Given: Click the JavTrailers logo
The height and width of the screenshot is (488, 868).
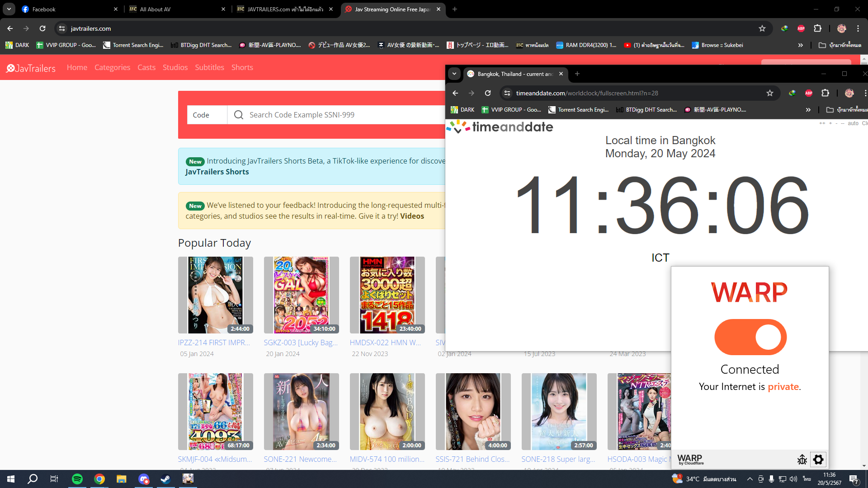Looking at the screenshot, I should point(31,68).
